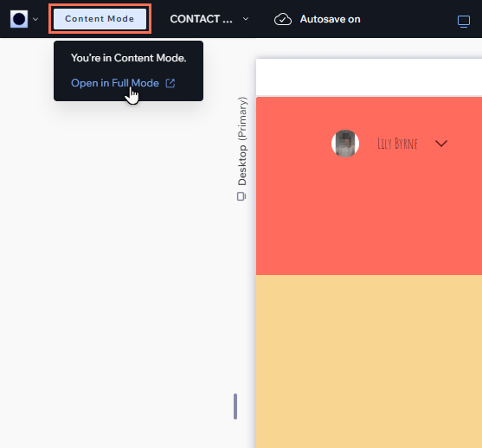Click the canvas resize handle bar
Image resolution: width=482 pixels, height=448 pixels.
[235, 406]
